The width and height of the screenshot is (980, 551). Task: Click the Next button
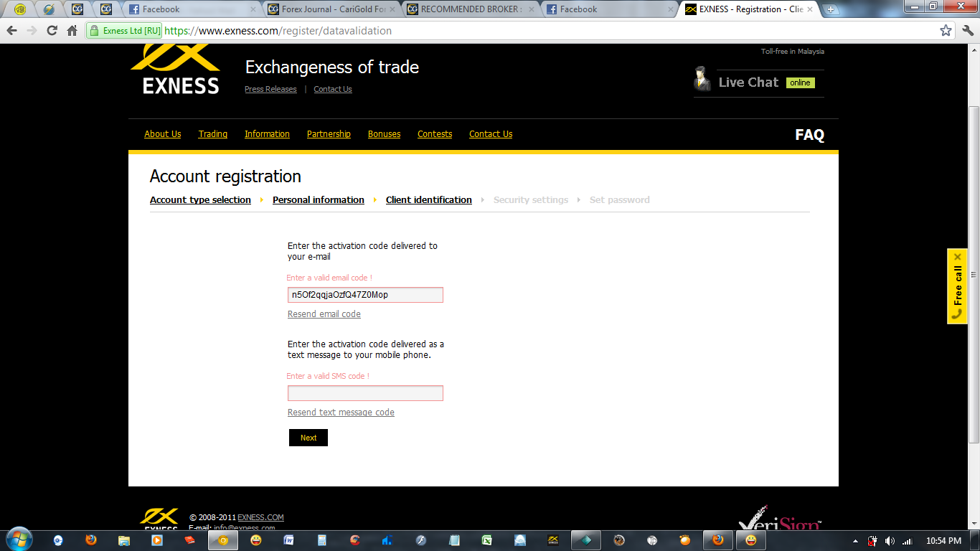pyautogui.click(x=308, y=438)
